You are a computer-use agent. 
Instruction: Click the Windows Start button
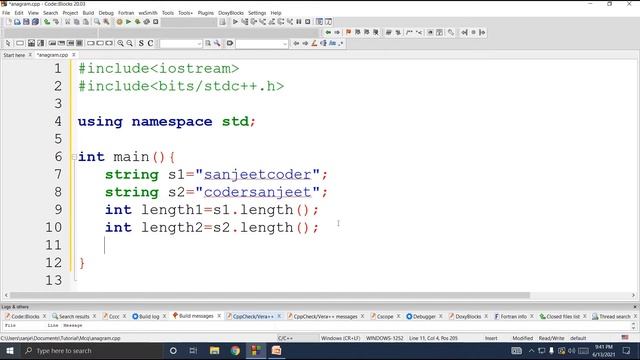(x=10, y=351)
